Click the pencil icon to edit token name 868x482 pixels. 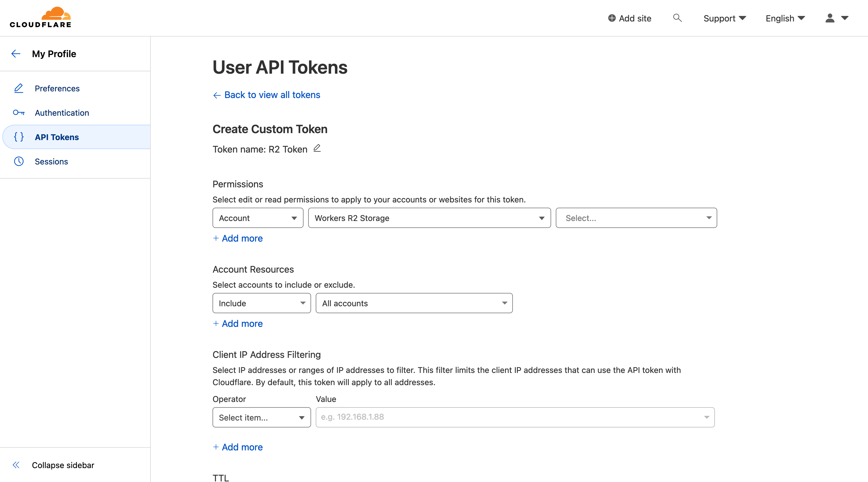tap(317, 148)
